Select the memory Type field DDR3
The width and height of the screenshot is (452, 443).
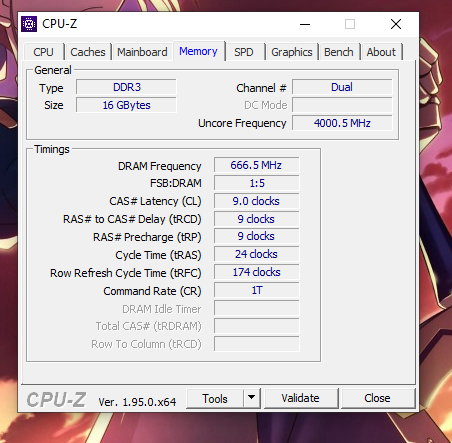[x=126, y=87]
